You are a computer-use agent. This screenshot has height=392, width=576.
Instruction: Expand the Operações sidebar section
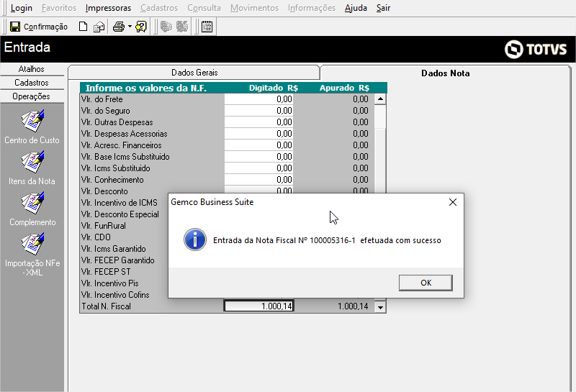32,96
